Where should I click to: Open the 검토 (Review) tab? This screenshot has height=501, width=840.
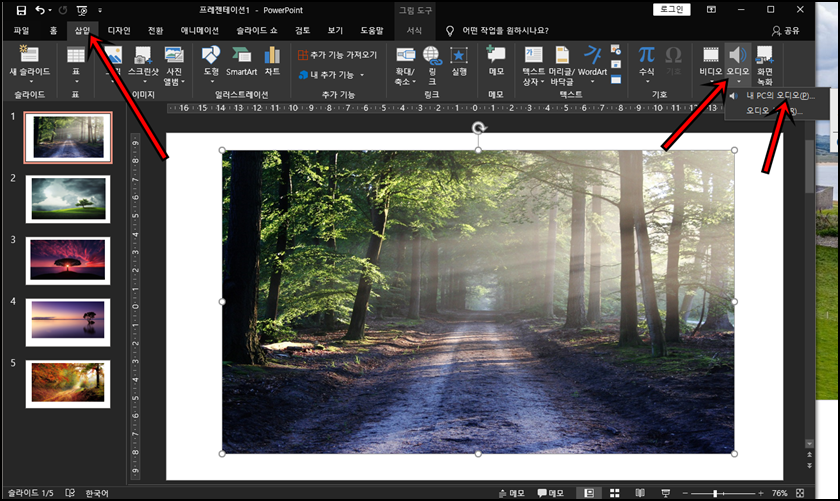(x=303, y=31)
